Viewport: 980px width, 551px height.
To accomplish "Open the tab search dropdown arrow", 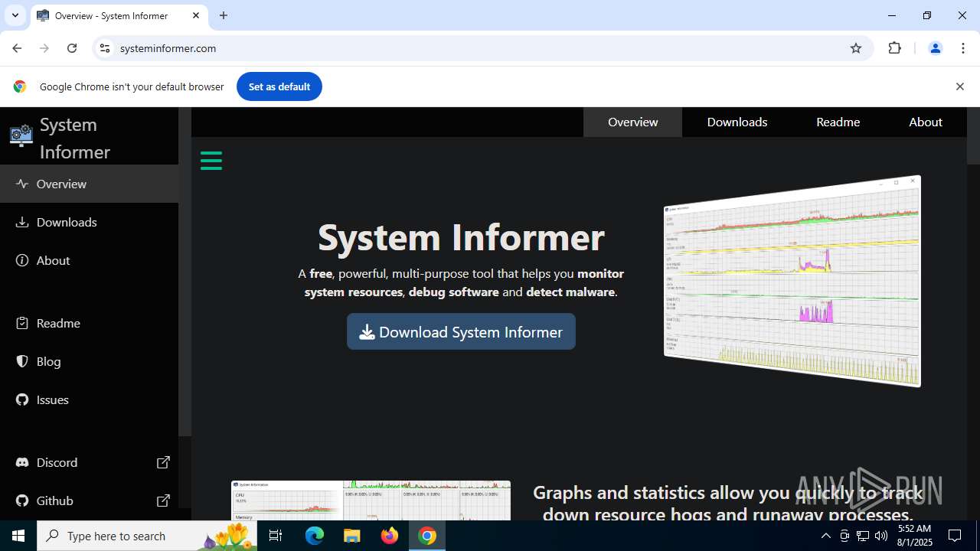I will pos(15,15).
